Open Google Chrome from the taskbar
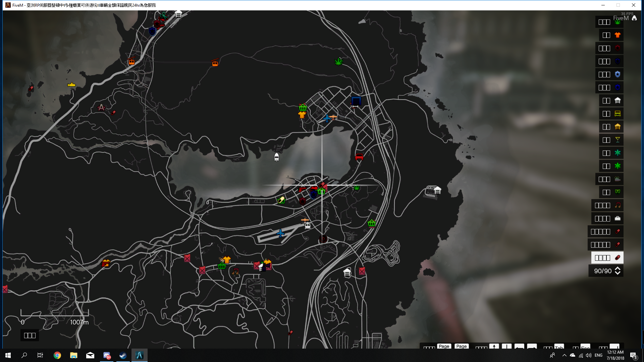Screen dimensions: 644x362 (57, 355)
